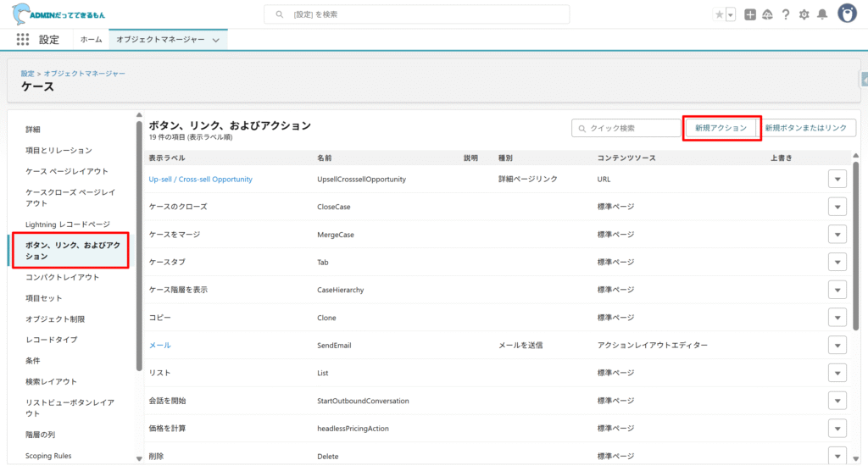Click the 新規ボタンまたはリンク button
The width and height of the screenshot is (868, 471).
coord(805,128)
